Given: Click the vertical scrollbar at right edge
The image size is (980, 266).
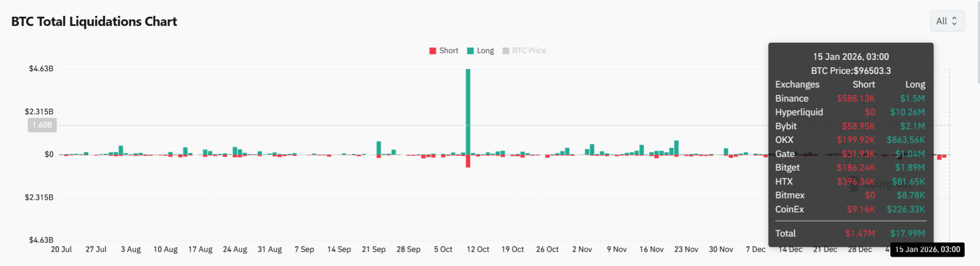Looking at the screenshot, I should pyautogui.click(x=977, y=43).
